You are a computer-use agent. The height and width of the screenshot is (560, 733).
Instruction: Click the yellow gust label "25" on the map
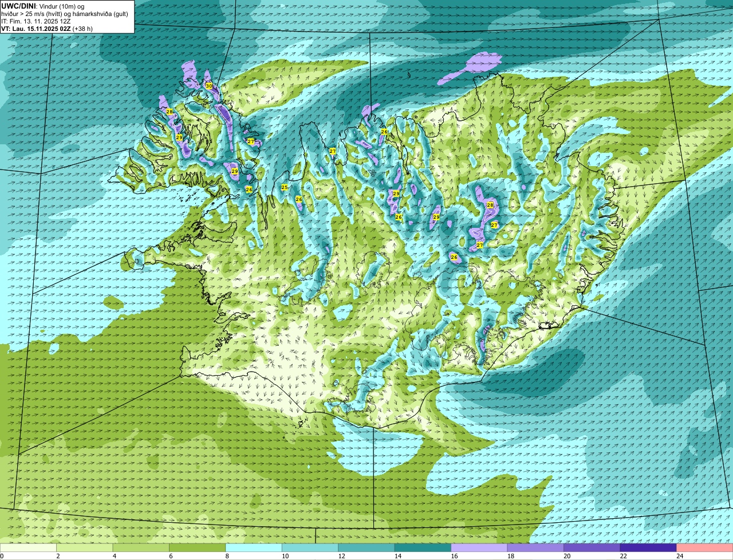point(285,187)
